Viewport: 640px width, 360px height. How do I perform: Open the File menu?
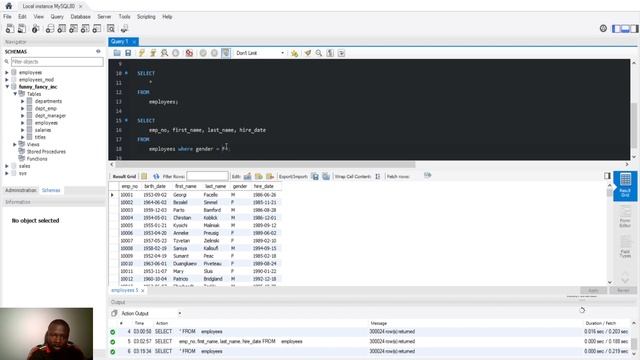[7, 17]
